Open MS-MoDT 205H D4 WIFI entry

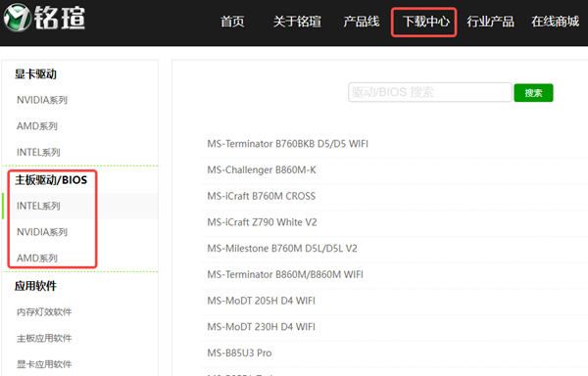[x=261, y=301]
